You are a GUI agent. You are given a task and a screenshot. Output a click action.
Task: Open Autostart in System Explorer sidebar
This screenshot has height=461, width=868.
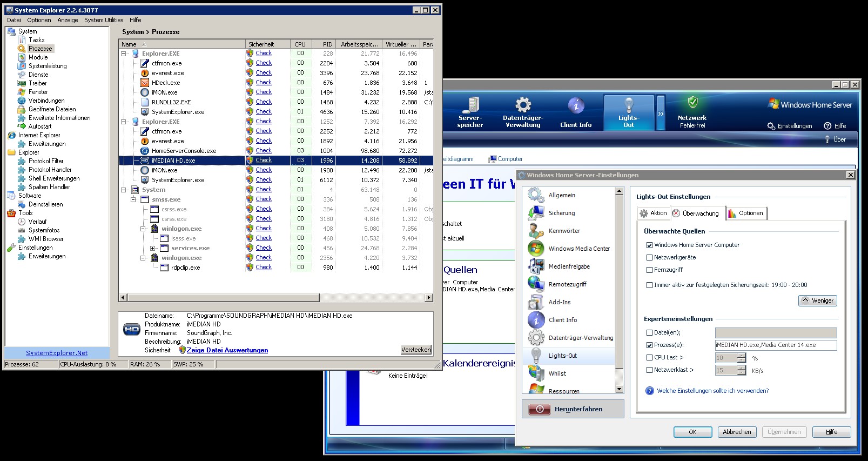[x=40, y=126]
